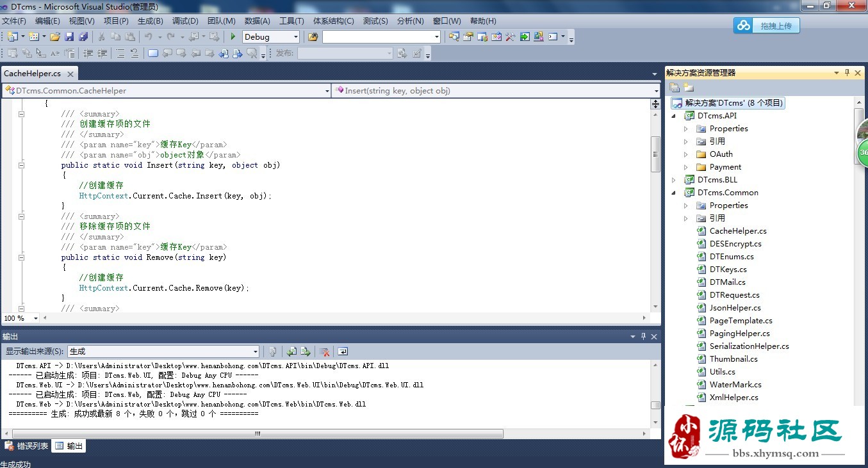The width and height of the screenshot is (868, 468).
Task: Open the 生成(B) menu
Action: coord(151,21)
